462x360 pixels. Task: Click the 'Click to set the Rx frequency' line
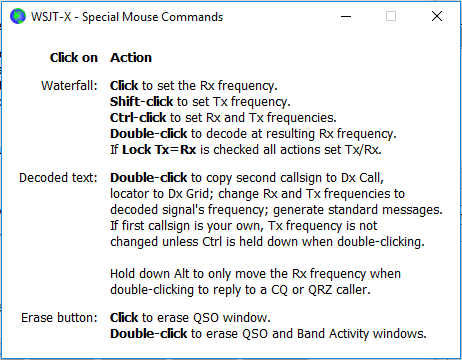194,86
